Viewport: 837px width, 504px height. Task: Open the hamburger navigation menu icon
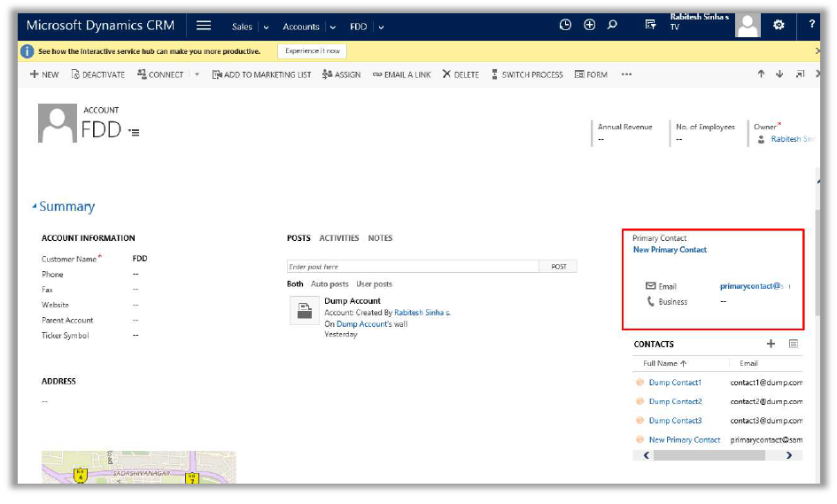[204, 26]
